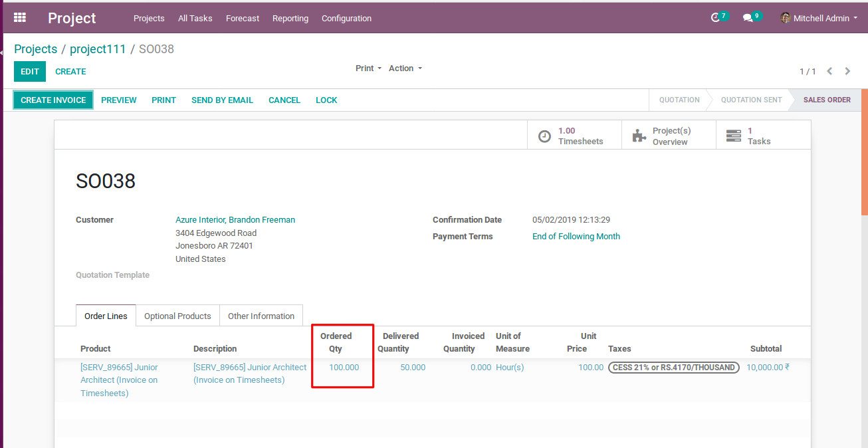
Task: Select the QUOTATION SENT status stage
Action: (x=751, y=100)
